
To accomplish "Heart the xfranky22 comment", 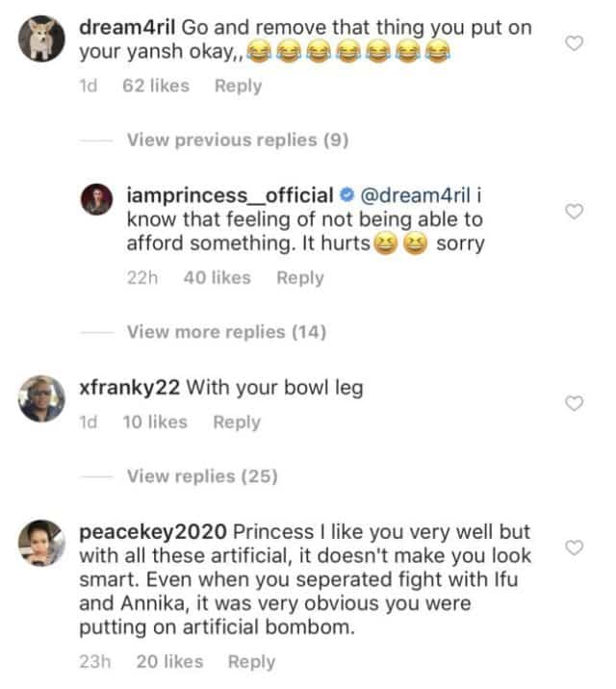I will (x=575, y=403).
